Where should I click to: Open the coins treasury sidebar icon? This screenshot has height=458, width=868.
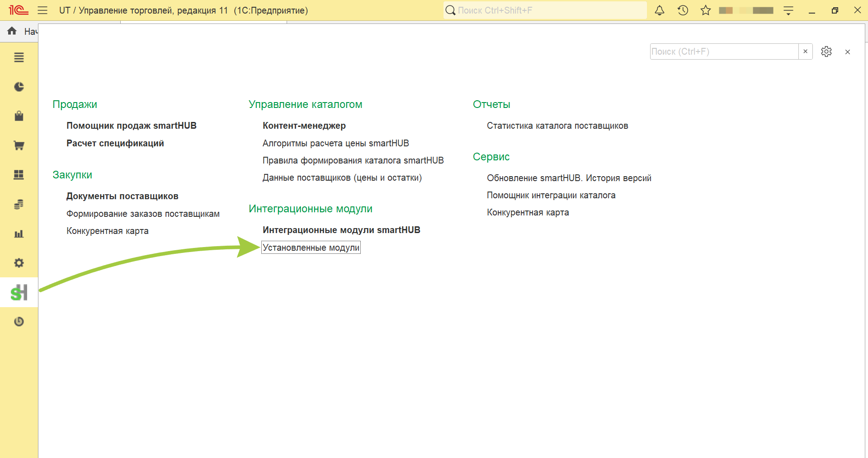click(x=19, y=204)
